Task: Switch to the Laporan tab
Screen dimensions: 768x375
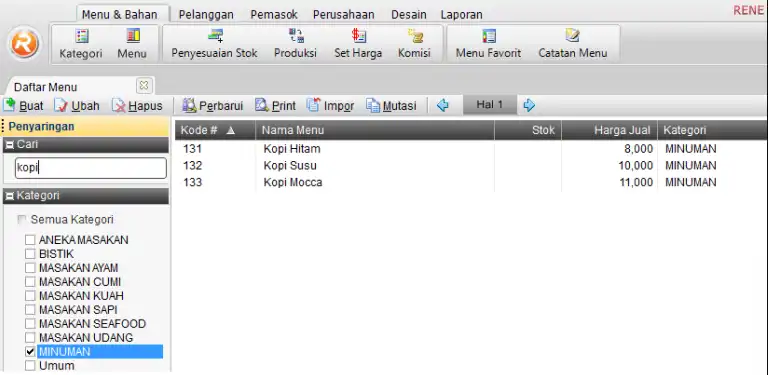Action: 461,15
